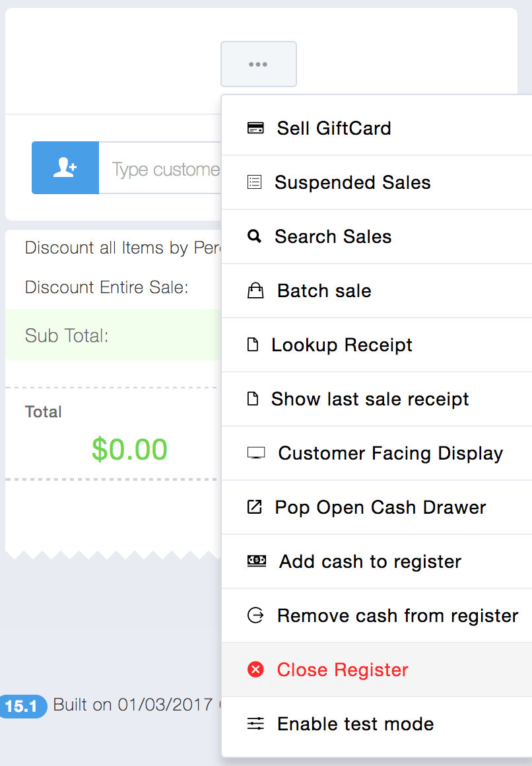The height and width of the screenshot is (766, 532).
Task: Select Remove cash from register
Action: coord(397,615)
